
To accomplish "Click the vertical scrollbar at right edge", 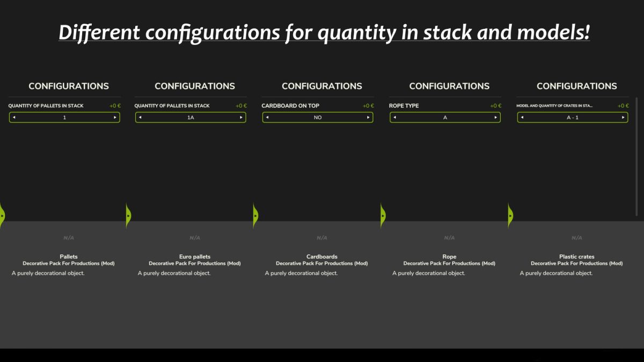I will tap(637, 157).
